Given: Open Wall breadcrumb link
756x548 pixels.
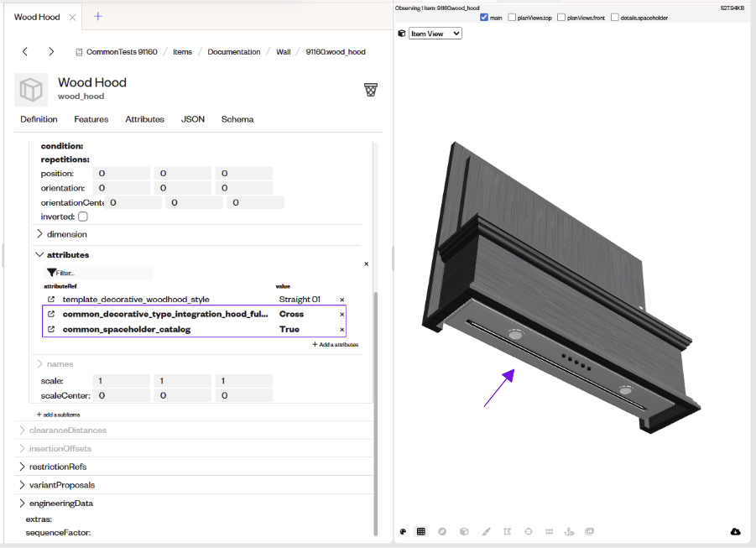Looking at the screenshot, I should click(x=284, y=52).
